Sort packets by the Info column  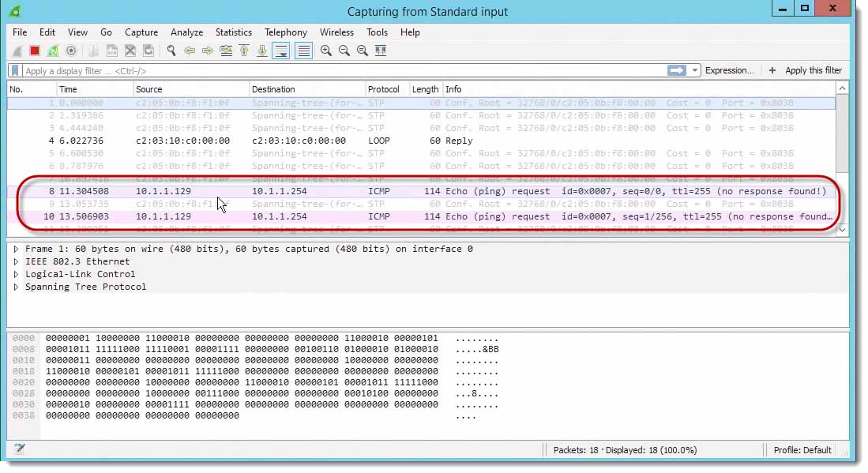click(639, 89)
